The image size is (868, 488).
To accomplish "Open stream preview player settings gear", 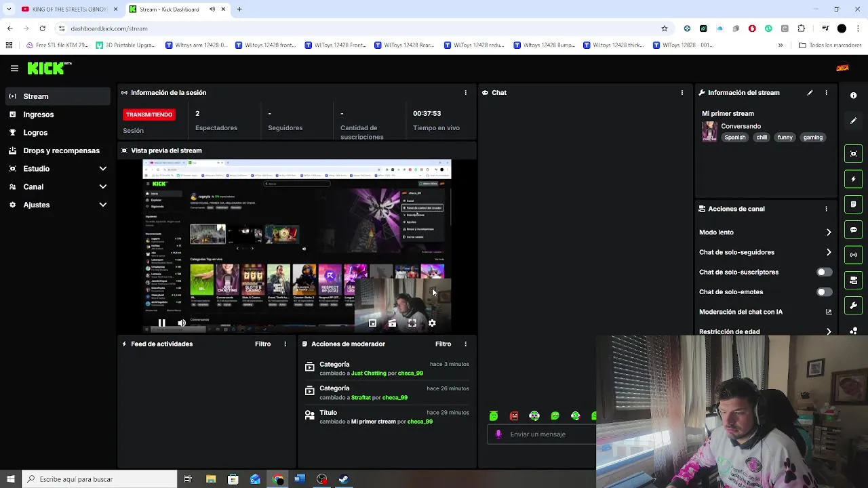I will (x=432, y=323).
